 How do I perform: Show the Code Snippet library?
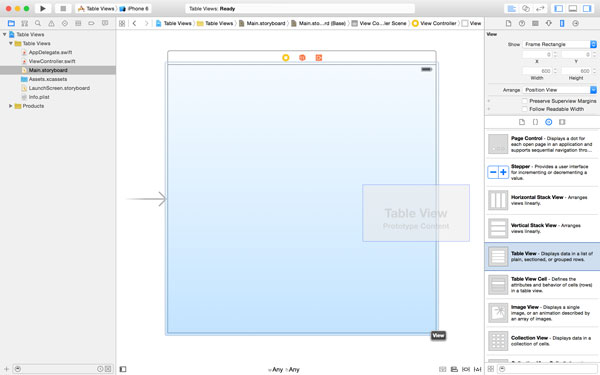click(x=535, y=122)
